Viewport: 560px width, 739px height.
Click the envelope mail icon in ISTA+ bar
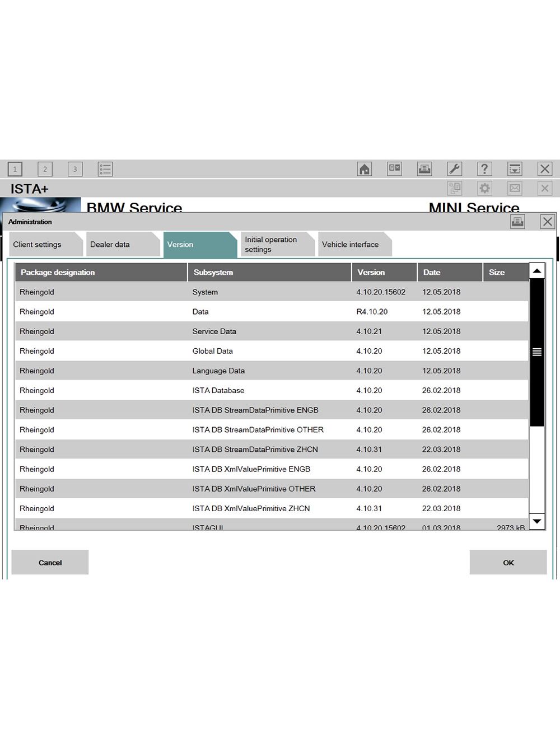click(x=515, y=188)
